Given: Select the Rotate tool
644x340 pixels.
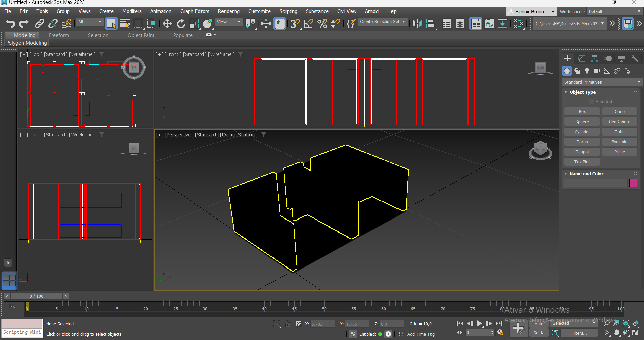Looking at the screenshot, I should (x=181, y=23).
